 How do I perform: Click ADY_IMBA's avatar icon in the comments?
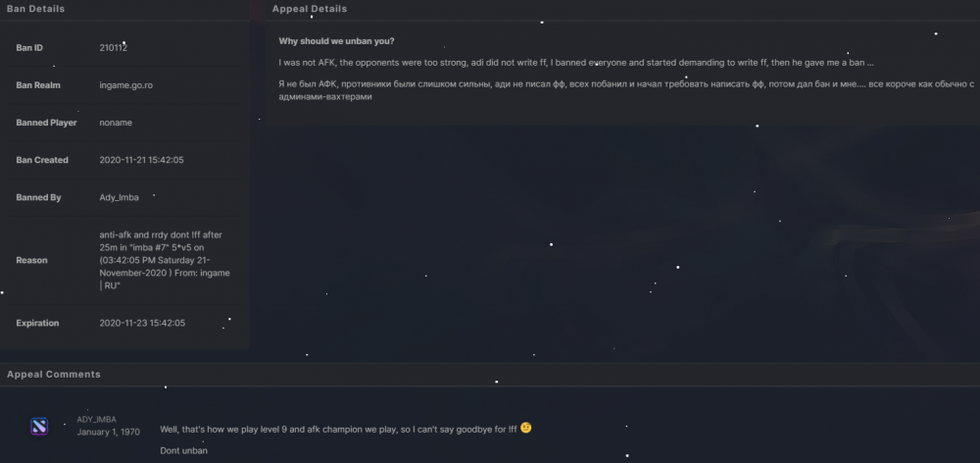point(39,426)
